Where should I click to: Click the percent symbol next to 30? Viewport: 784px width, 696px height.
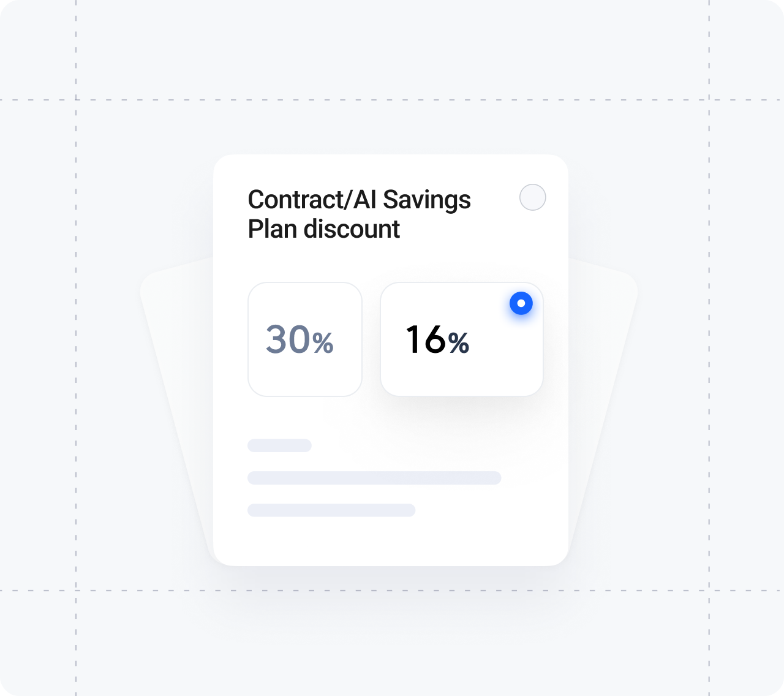click(323, 343)
